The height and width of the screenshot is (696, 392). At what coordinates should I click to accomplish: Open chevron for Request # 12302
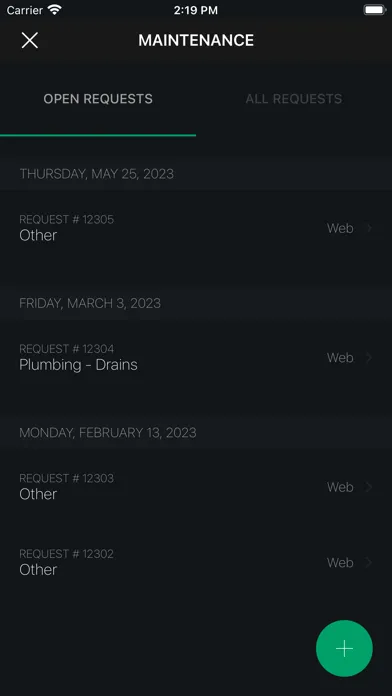tap(368, 563)
